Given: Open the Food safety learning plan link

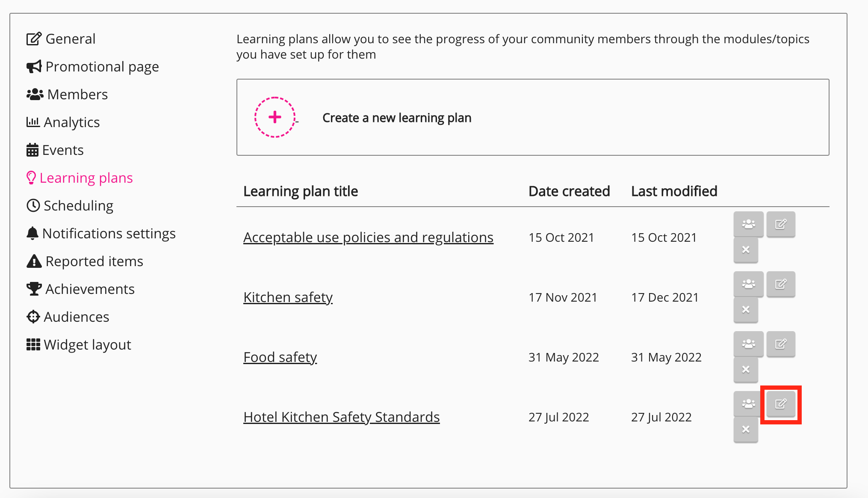Looking at the screenshot, I should point(280,357).
